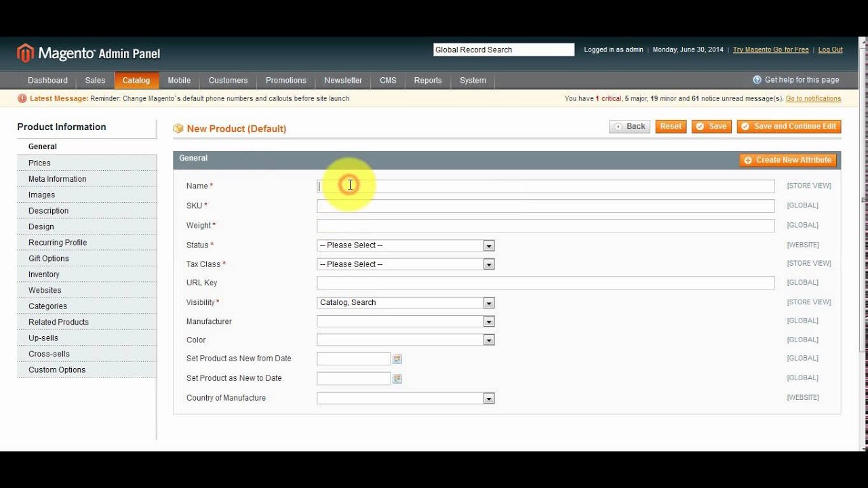
Task: Open the Description tab
Action: click(87, 211)
